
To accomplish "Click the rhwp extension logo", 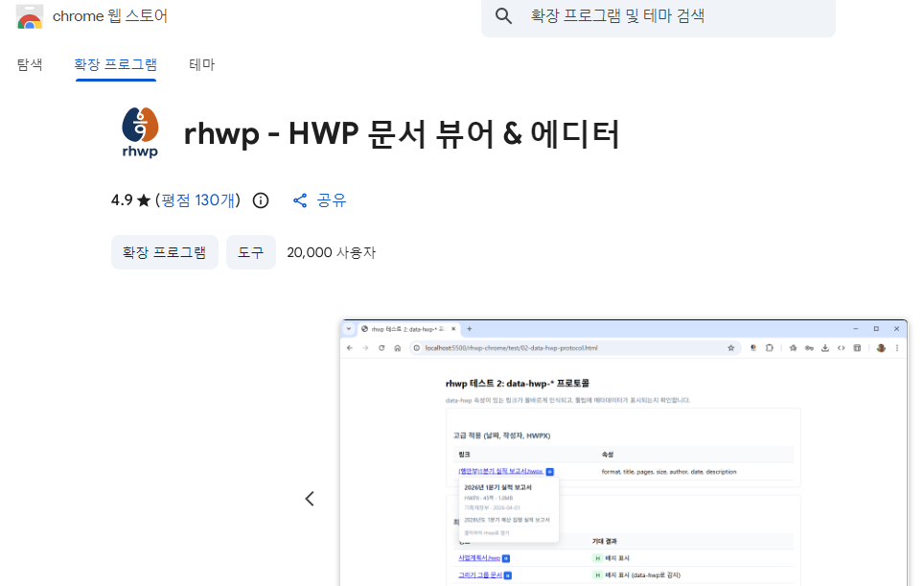I will 140,132.
